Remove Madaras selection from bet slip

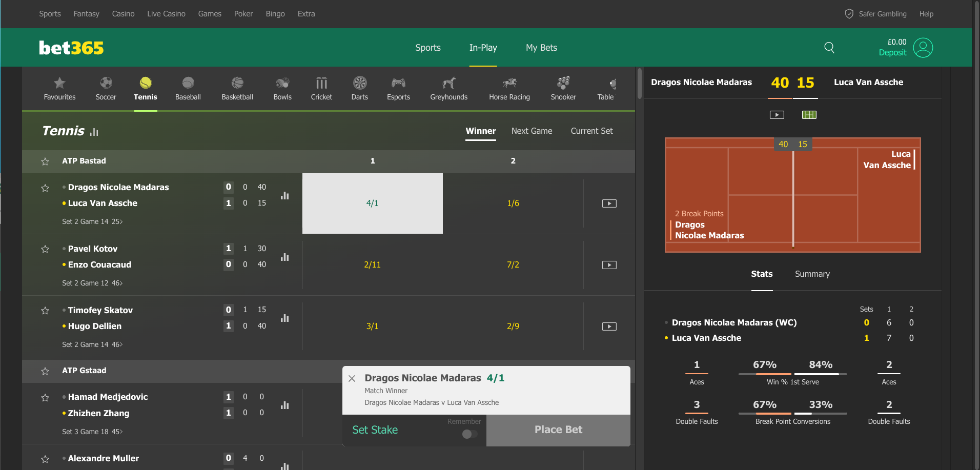click(x=352, y=379)
